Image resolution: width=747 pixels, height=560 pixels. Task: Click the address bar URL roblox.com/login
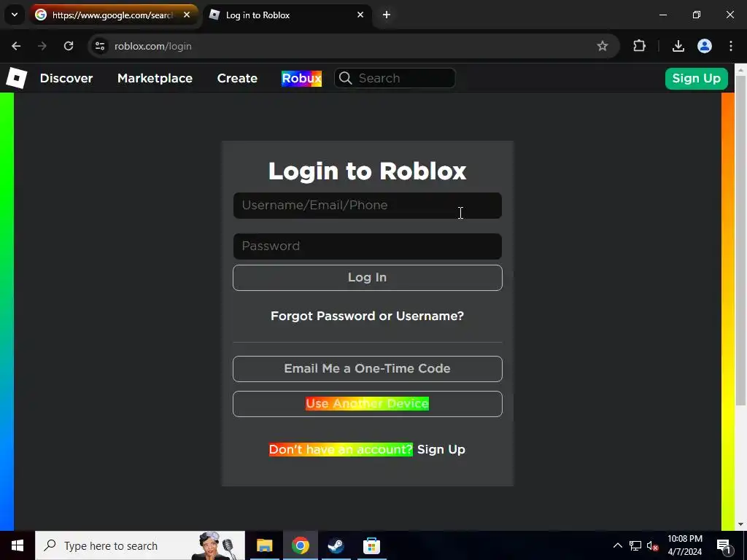click(153, 46)
